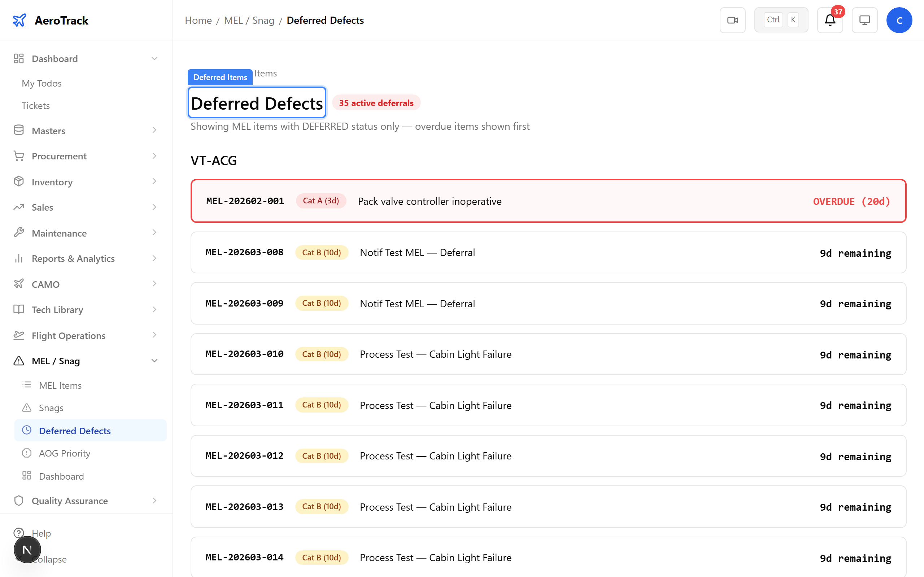Select the Inventory icon in the sidebar
This screenshot has height=577, width=924.
pyautogui.click(x=19, y=182)
